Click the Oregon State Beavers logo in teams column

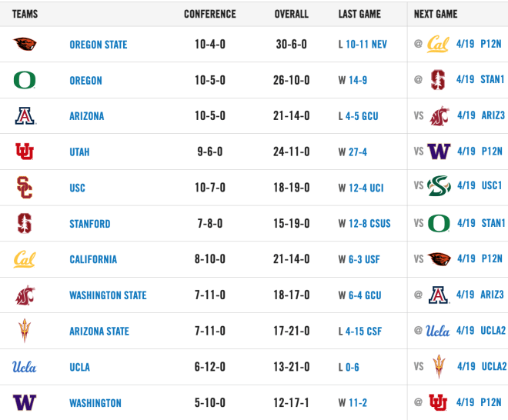click(x=25, y=44)
